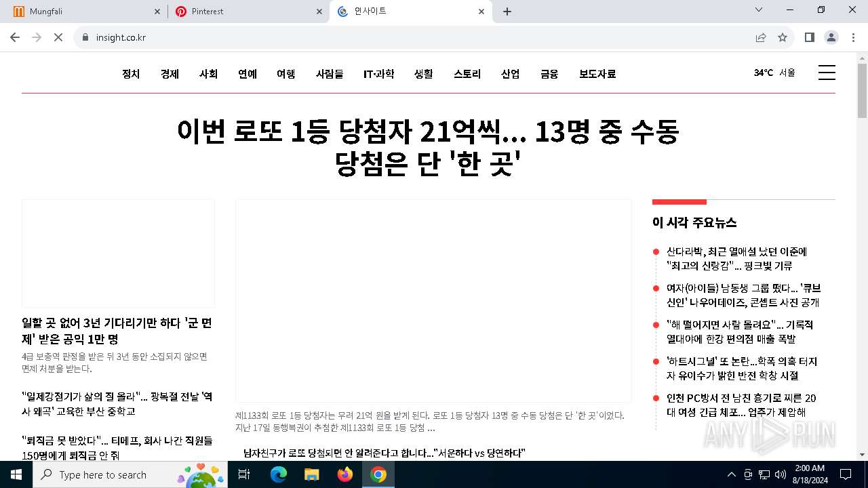Open the Windows Start menu
This screenshot has width=868, height=488.
click(16, 474)
